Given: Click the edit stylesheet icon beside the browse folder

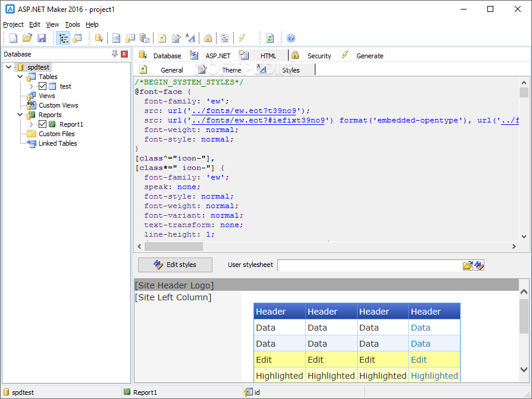Looking at the screenshot, I should (479, 265).
